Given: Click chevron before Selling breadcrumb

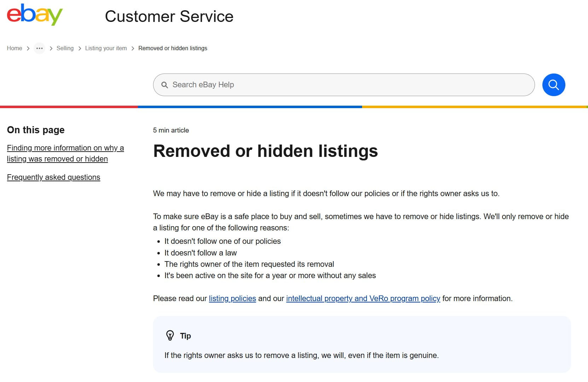Looking at the screenshot, I should coord(51,48).
